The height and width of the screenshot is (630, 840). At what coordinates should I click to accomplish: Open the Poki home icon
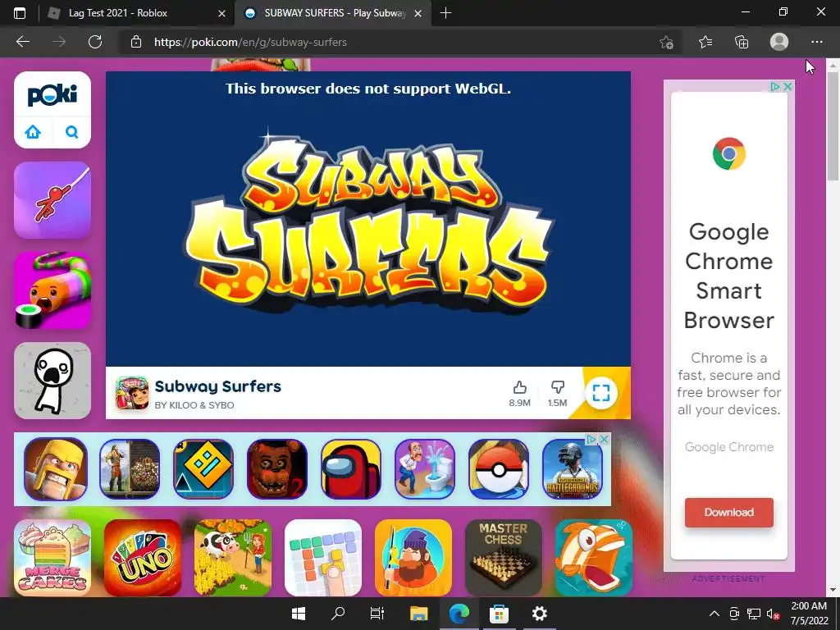click(x=33, y=131)
